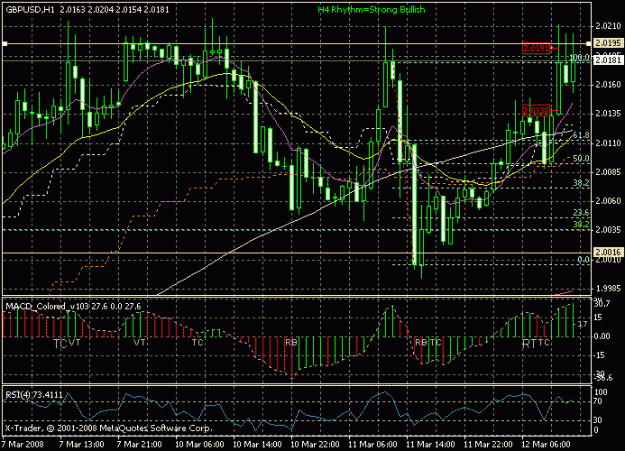Click the 2.0110 price on the scale
Image resolution: width=625 pixels, height=451 pixels.
tap(608, 143)
